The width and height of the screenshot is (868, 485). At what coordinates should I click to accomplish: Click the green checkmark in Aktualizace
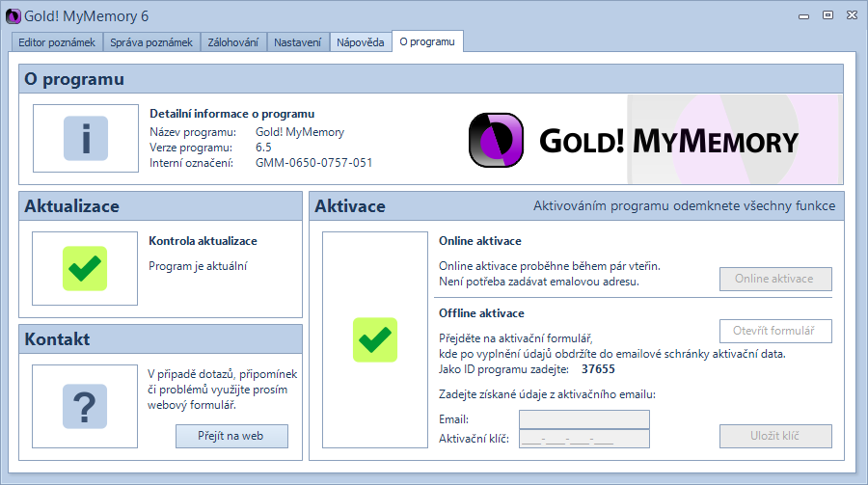[x=85, y=268]
